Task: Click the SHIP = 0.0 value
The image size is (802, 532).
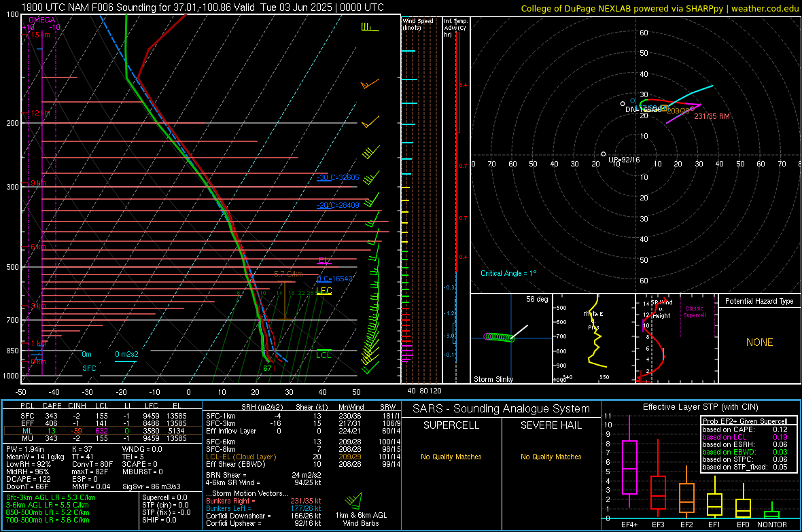Action: [x=159, y=520]
